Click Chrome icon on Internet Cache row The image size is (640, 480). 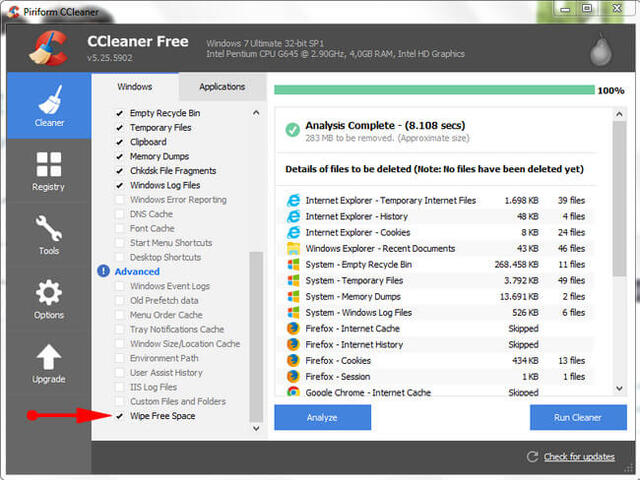(293, 391)
